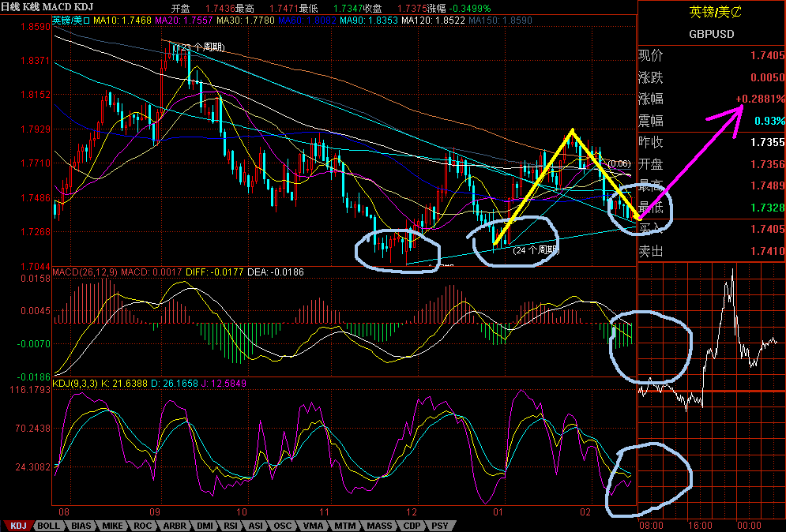Select the ARBR indicator tab
Viewport: 786px width, 532px height.
(175, 526)
